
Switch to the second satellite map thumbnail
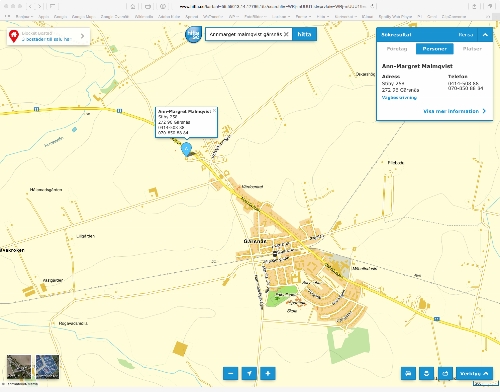pos(47,367)
